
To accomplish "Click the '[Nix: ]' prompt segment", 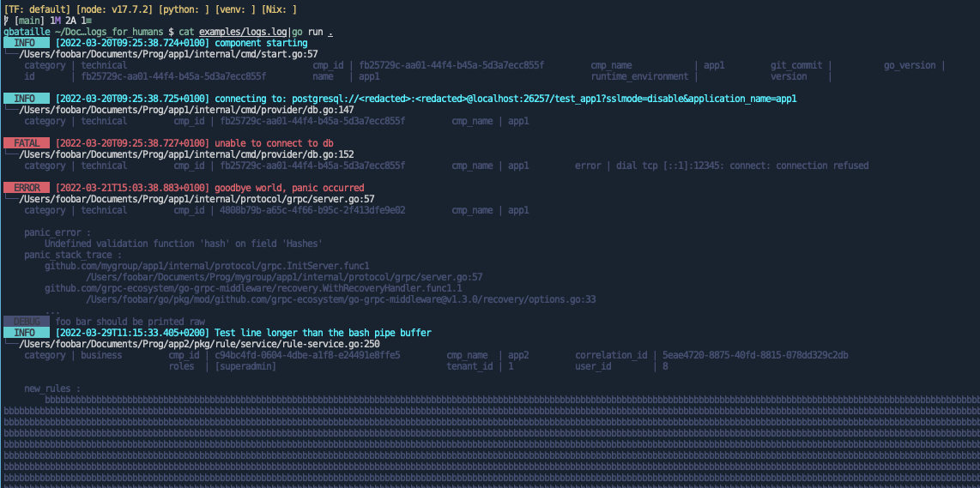I will click(278, 9).
